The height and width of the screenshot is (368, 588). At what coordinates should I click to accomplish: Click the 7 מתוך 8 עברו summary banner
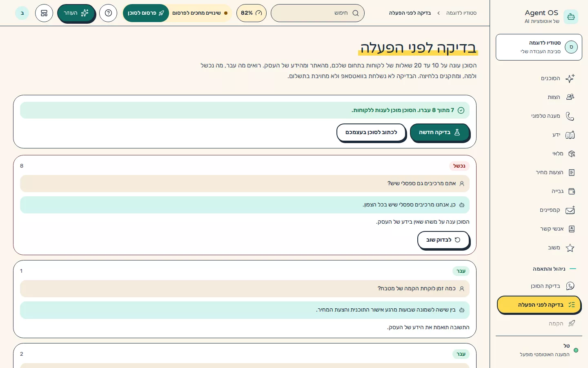(x=245, y=110)
